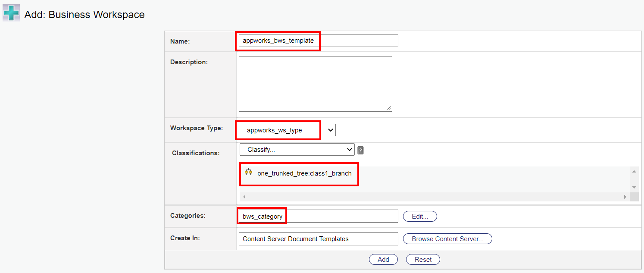Click the classifications list scroll down arrow

634,187
